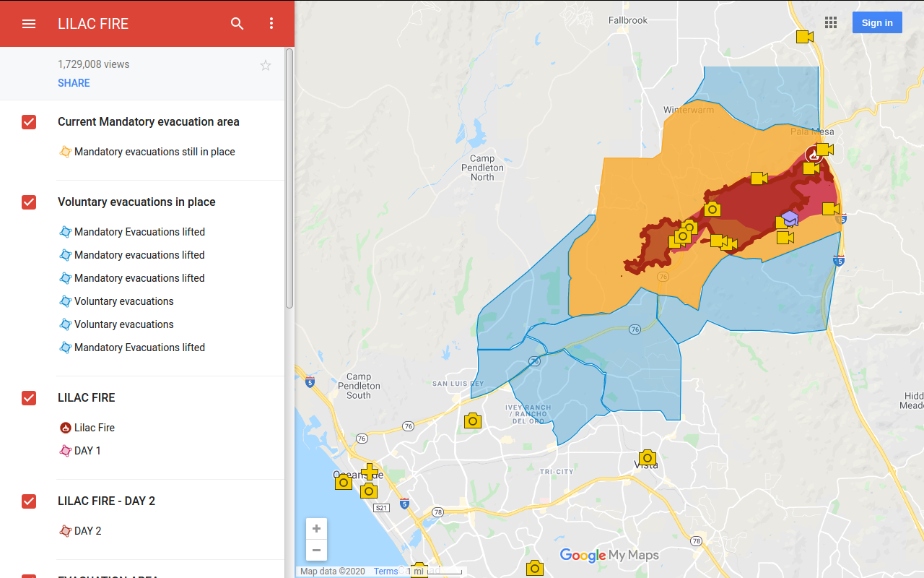Screen dimensions: 924x578
Task: Click the SHARE link
Action: coord(74,83)
